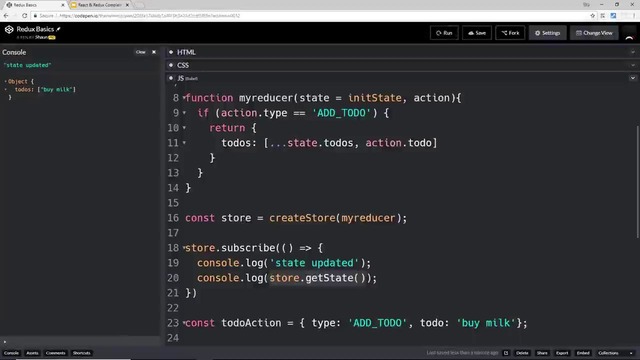Viewport: 640px width, 360px height.
Task: Expand the HTML editor dropdown chevron
Action: pos(633,52)
